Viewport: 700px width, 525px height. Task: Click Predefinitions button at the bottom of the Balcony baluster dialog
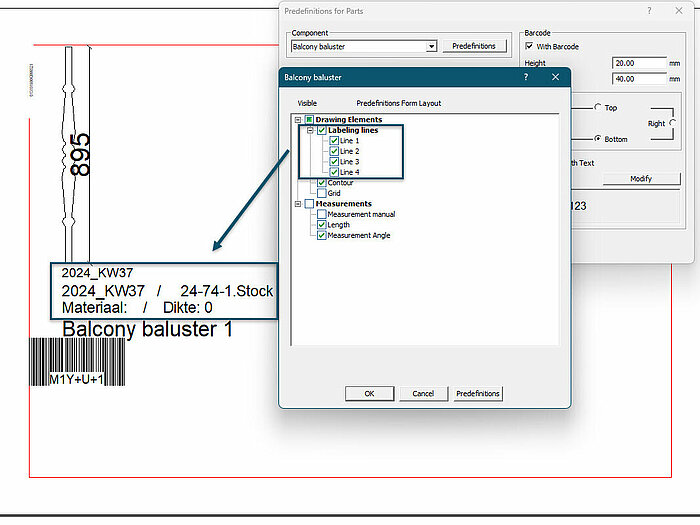(x=478, y=394)
